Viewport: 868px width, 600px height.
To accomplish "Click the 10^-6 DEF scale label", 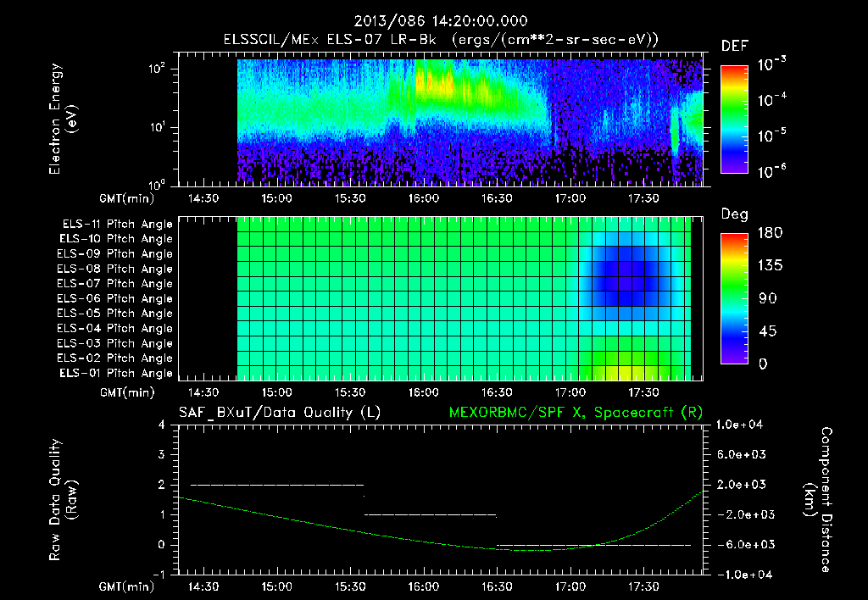I will [x=771, y=170].
